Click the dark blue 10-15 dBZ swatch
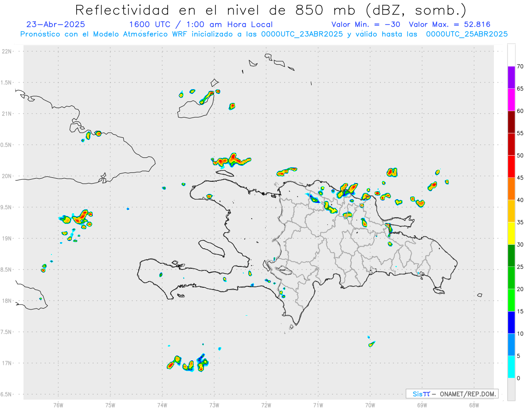The width and height of the screenshot is (532, 411). [511, 322]
